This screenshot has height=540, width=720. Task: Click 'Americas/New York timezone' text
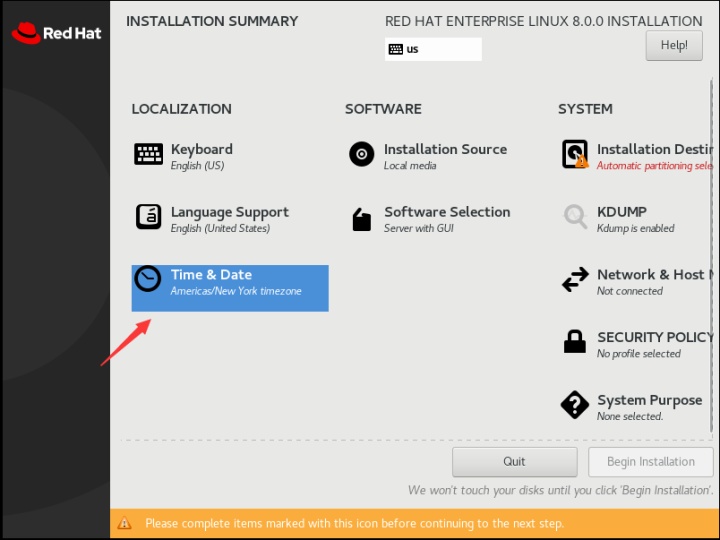[236, 291]
